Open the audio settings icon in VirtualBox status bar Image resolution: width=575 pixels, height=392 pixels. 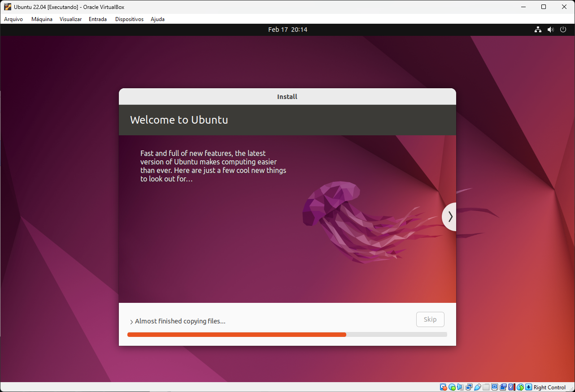click(x=460, y=387)
